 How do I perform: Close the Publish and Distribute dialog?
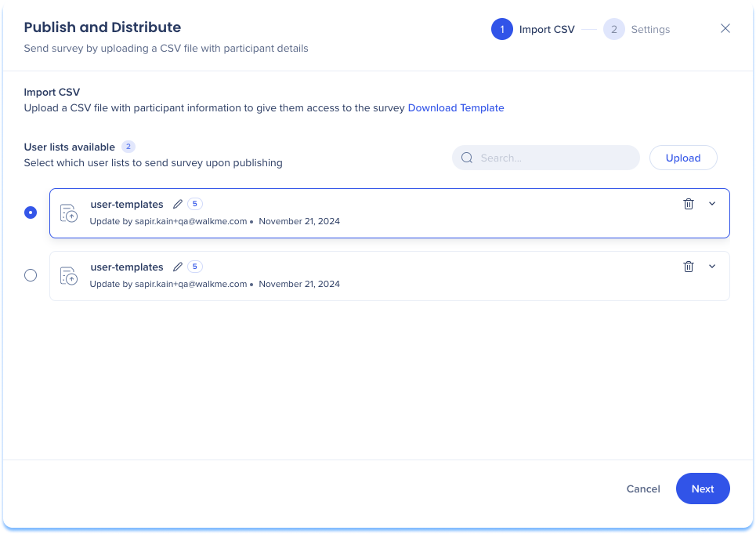[725, 29]
